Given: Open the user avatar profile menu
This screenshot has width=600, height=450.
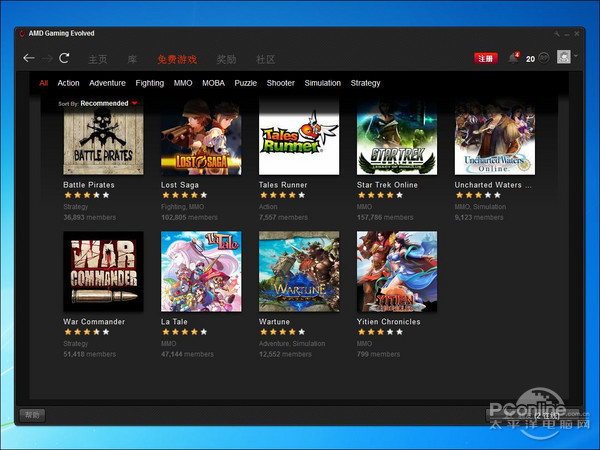Looking at the screenshot, I should coord(564,58).
